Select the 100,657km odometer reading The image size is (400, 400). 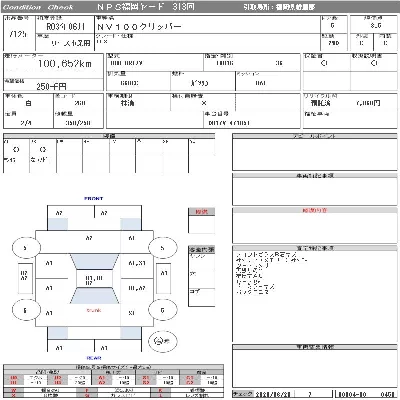tap(65, 63)
